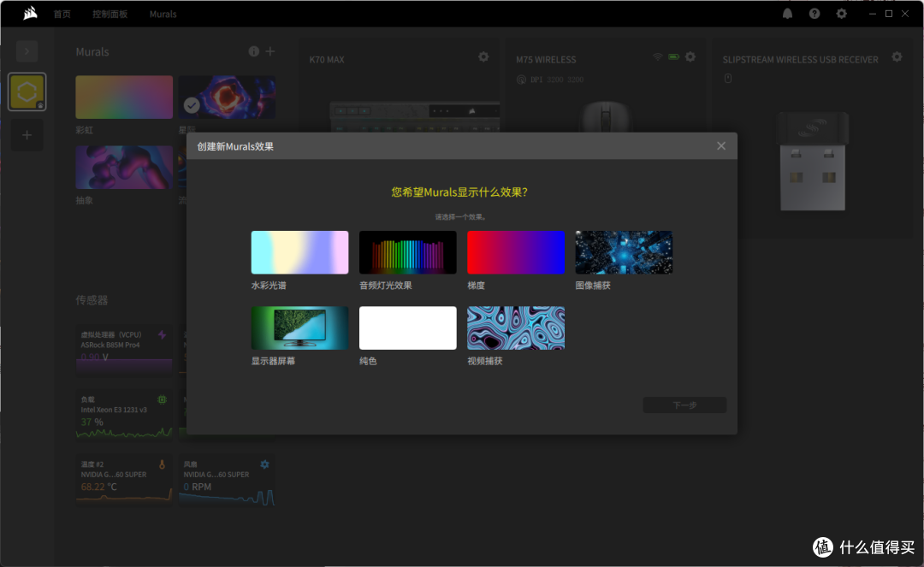Click the M75 wireless signal icon
Screen dimensions: 924x567
657,56
